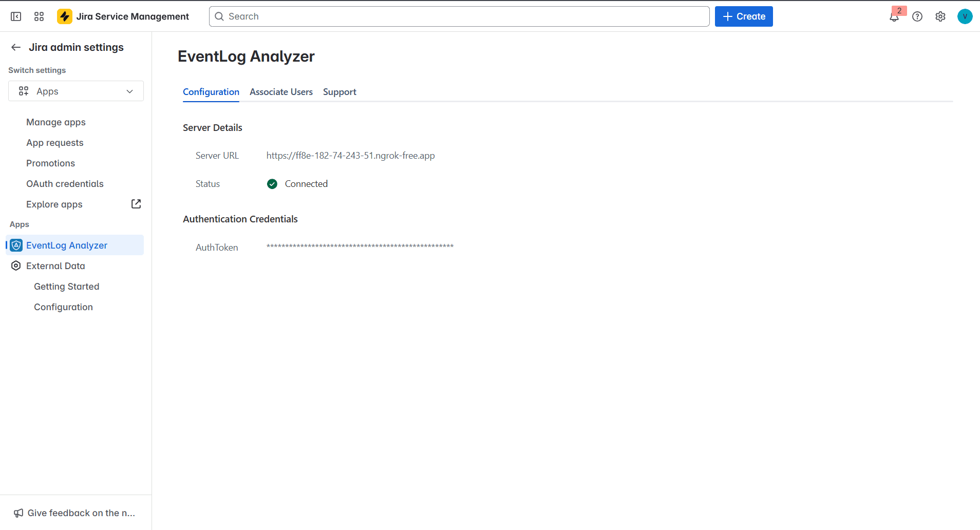980x530 pixels.
Task: Click the megaphone feedback icon
Action: [x=18, y=513]
